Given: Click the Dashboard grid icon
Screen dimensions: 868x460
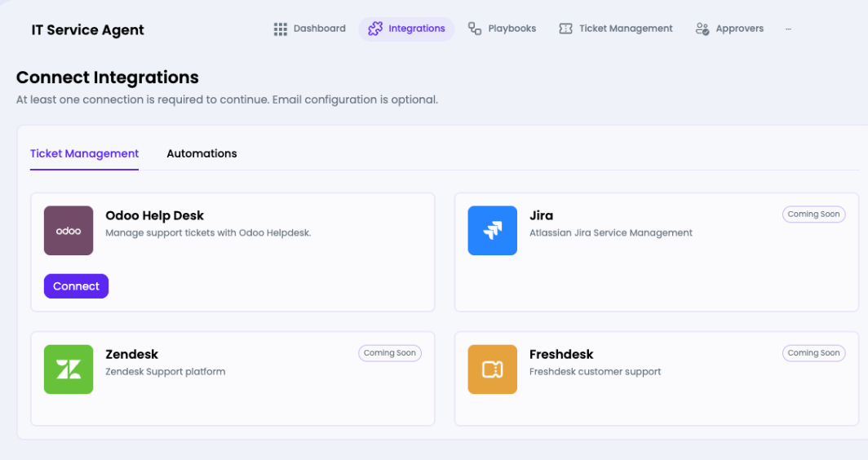Looking at the screenshot, I should tap(280, 29).
